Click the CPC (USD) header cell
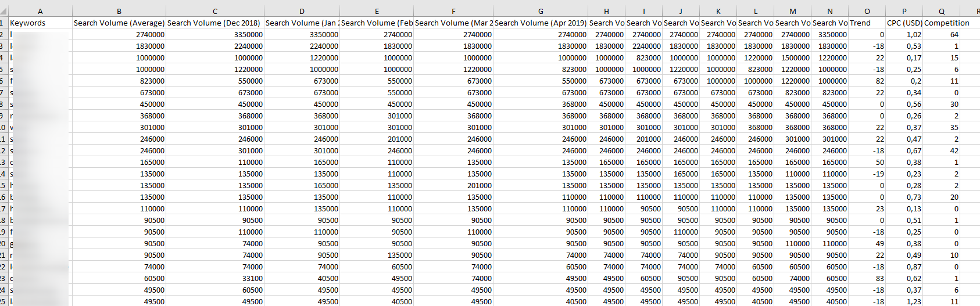Viewport: 980px width, 306px height. [x=904, y=23]
